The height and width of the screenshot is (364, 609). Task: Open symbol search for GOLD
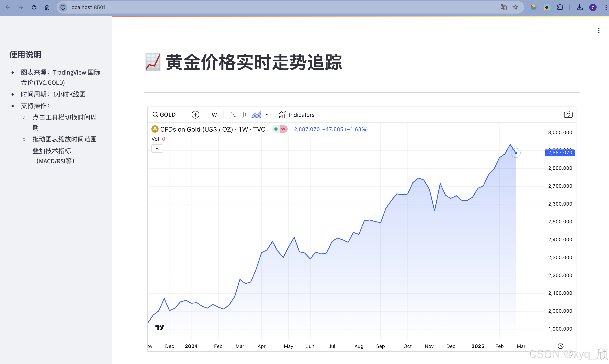(164, 115)
